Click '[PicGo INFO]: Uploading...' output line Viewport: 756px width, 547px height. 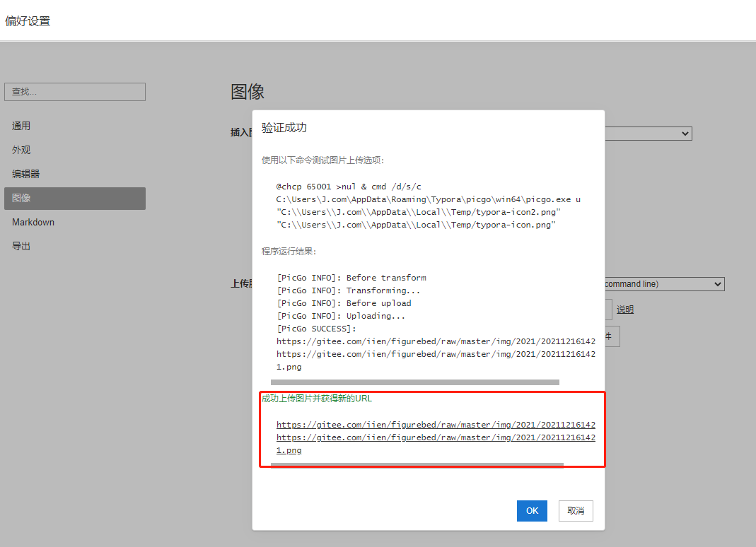click(341, 316)
